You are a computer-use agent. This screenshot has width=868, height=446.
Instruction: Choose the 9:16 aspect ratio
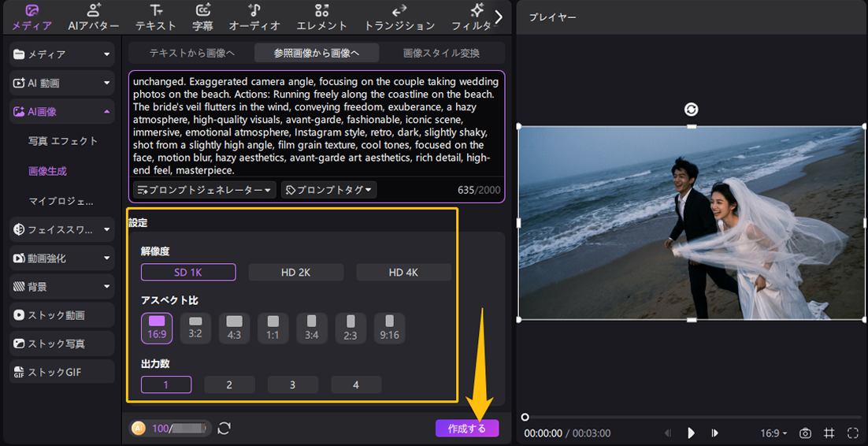pos(389,328)
